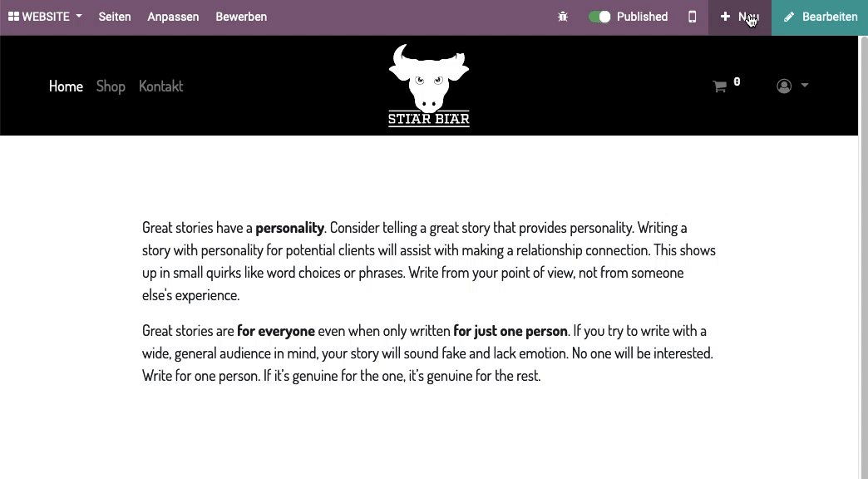This screenshot has width=868, height=479.
Task: Click the Home navigation link
Action: [66, 86]
